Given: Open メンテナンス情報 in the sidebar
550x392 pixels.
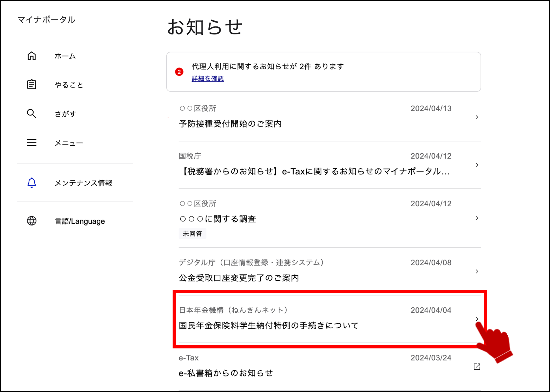Looking at the screenshot, I should pos(83,183).
